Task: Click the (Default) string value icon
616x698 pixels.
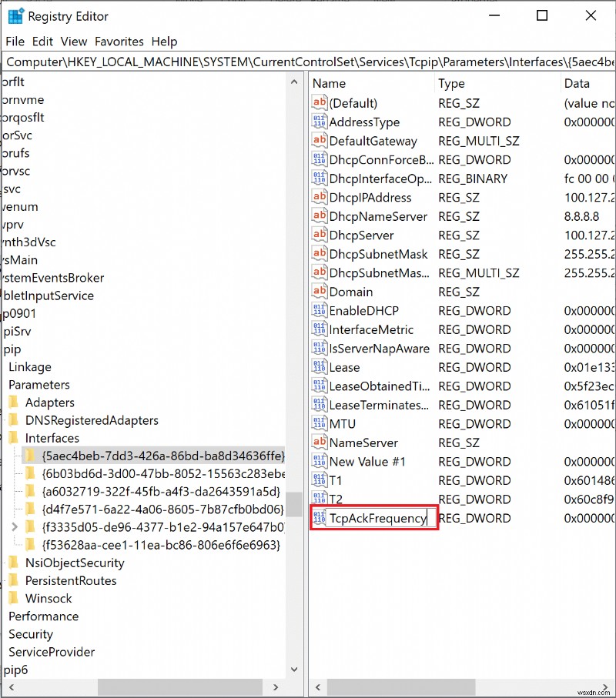Action: tap(320, 103)
